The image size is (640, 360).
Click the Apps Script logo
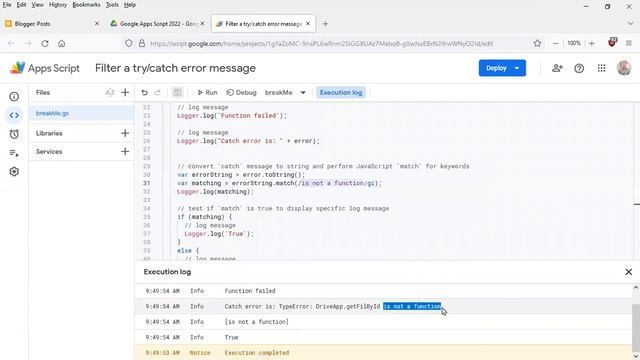45,68
